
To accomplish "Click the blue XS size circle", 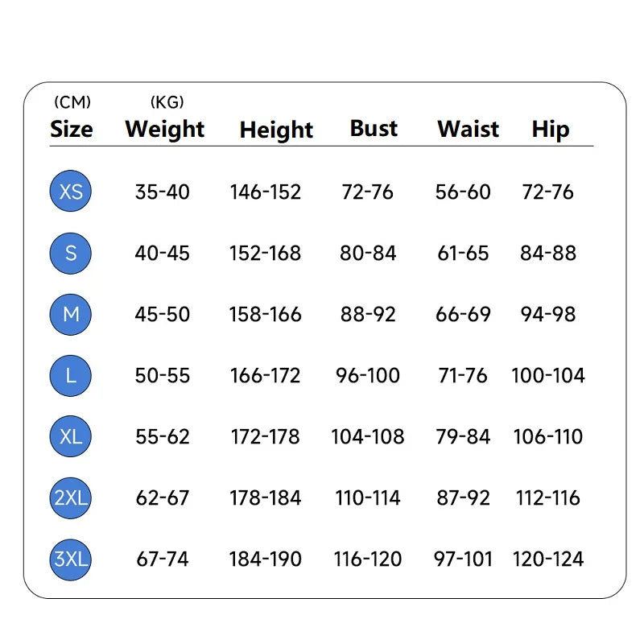I will 71,191.
